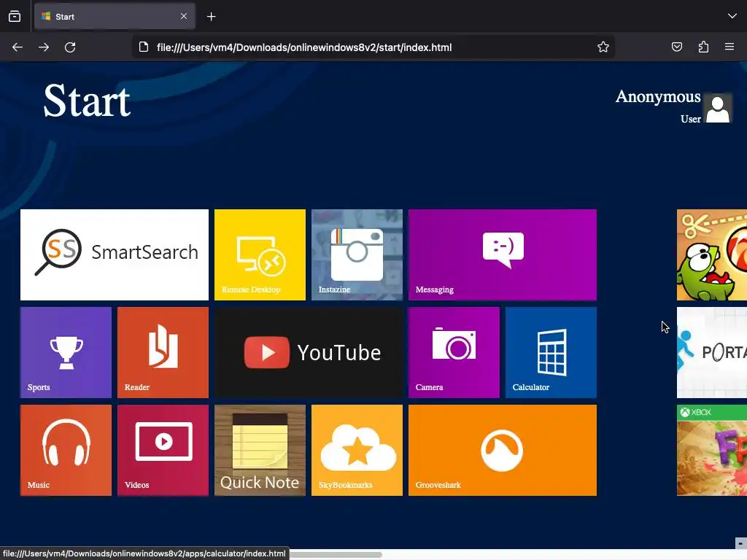Screen dimensions: 747x560
Task: Select the Start browser tab
Action: (115, 17)
